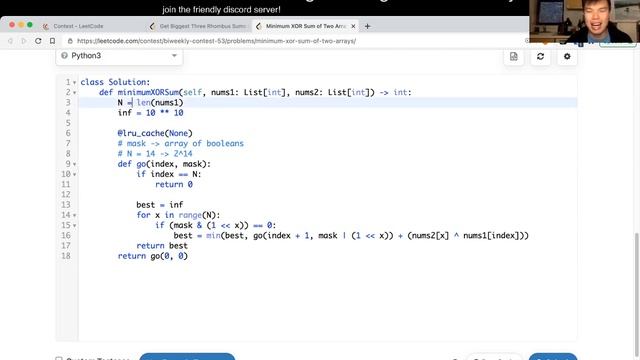This screenshot has width=640, height=360.
Task: Click the line 'best = inf'
Action: click(160, 204)
